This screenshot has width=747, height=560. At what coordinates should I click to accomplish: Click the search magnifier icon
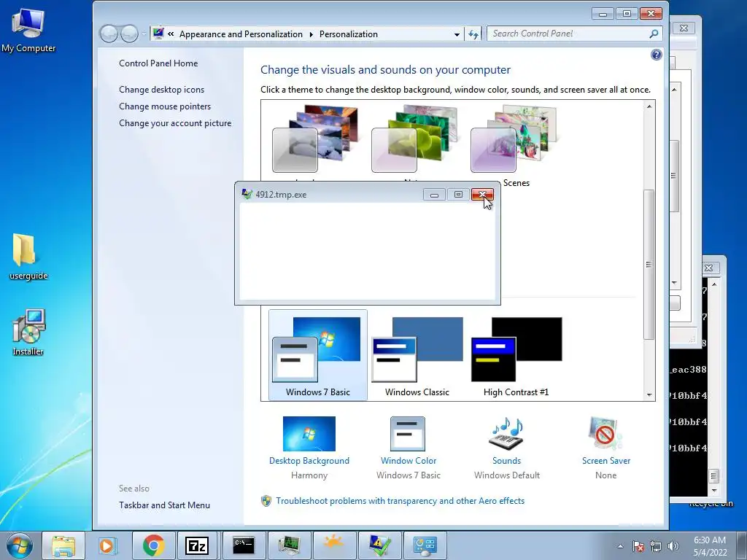[654, 34]
